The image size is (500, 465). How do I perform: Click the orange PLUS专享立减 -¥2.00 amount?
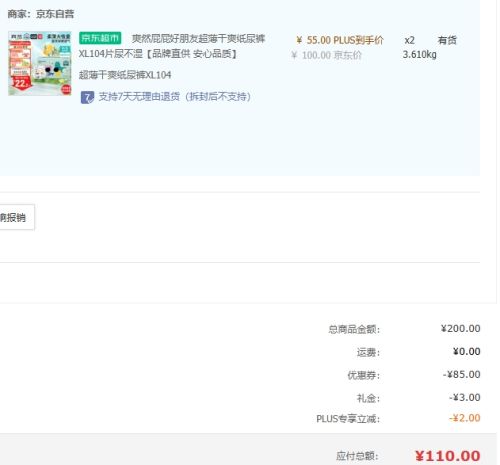[x=464, y=418]
